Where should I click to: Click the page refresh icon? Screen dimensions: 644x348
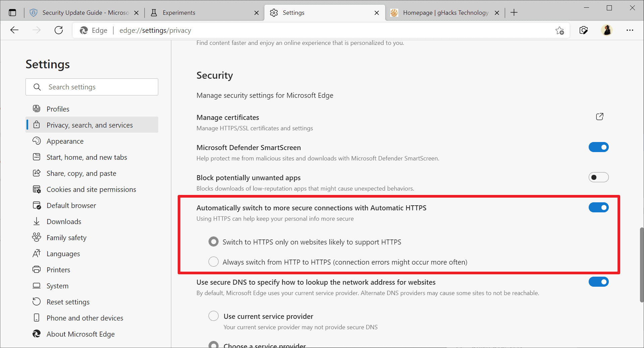(x=59, y=30)
